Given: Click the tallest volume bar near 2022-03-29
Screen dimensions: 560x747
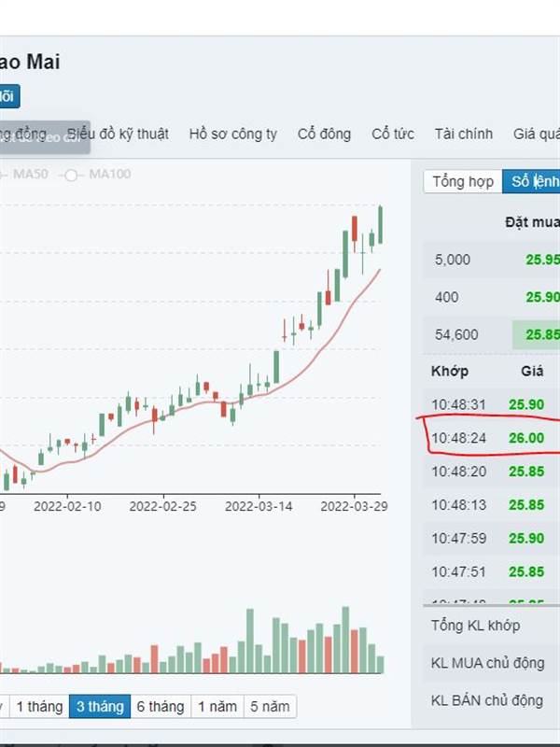Looking at the screenshot, I should pos(345,640).
